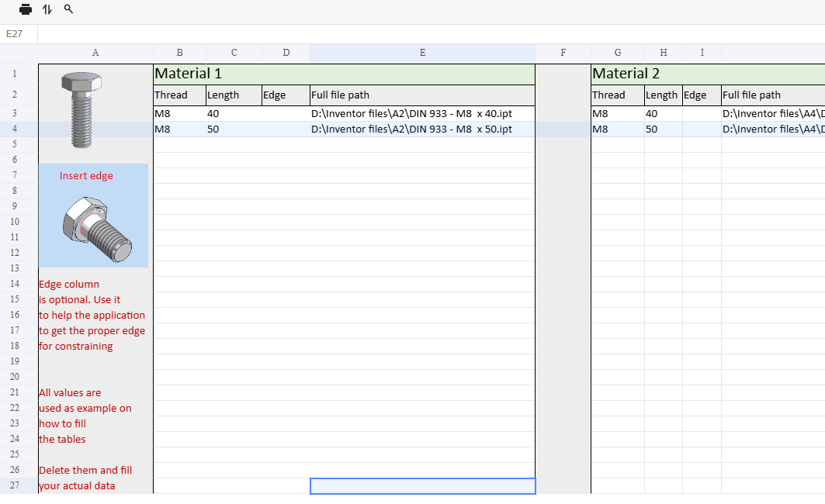This screenshot has width=825, height=504.
Task: Click the Material 2 Length header cell
Action: tap(663, 95)
